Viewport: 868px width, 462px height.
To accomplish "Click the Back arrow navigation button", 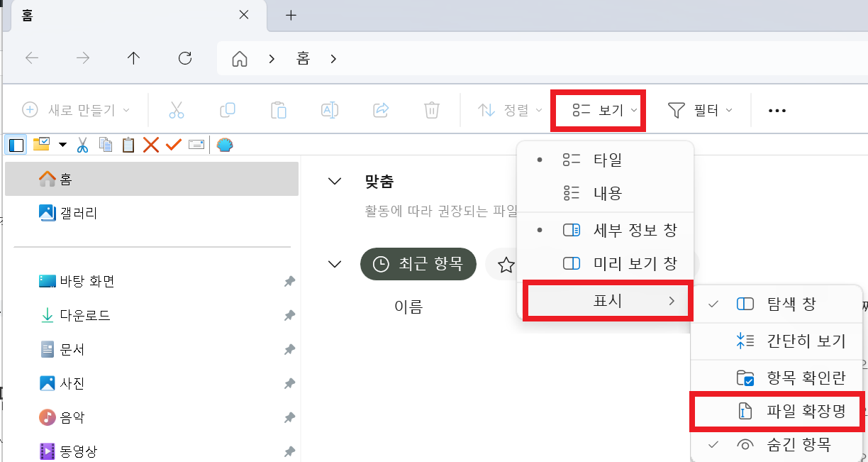I will (x=32, y=58).
